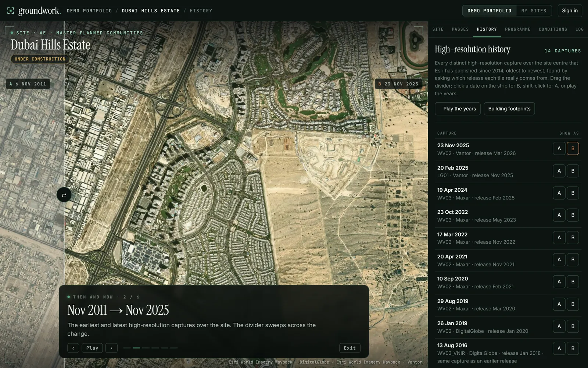Show 19 Apr 2024 capture as B
588x368 pixels.
click(x=573, y=193)
